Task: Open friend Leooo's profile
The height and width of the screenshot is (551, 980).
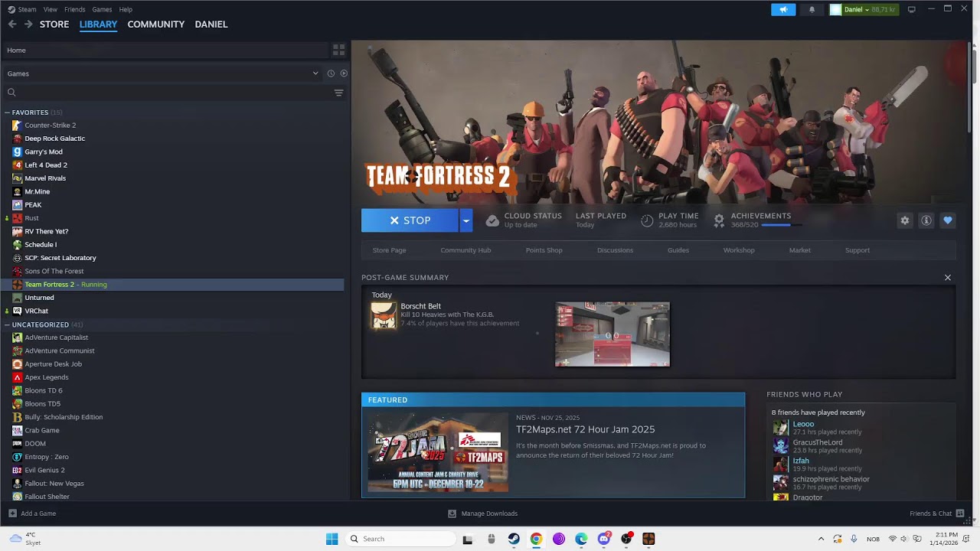Action: 803,424
